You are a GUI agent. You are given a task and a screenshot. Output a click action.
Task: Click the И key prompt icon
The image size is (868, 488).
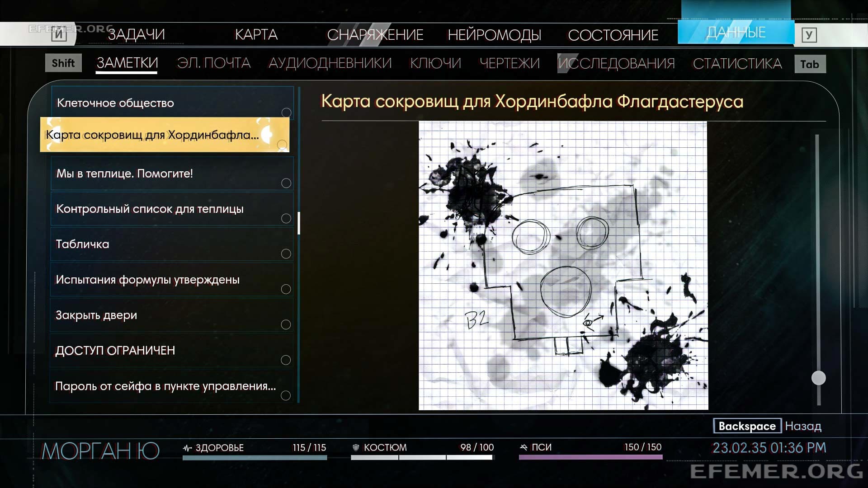(x=59, y=34)
